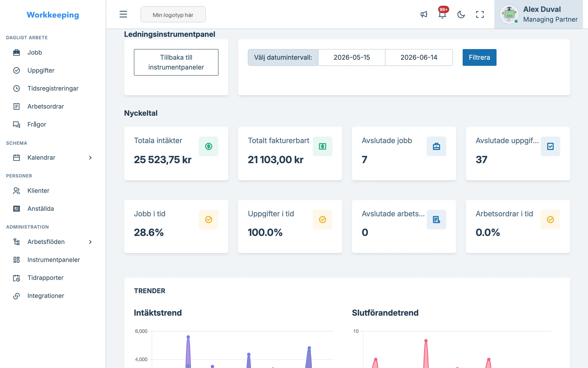Click Välj datumintervall label

click(x=283, y=57)
